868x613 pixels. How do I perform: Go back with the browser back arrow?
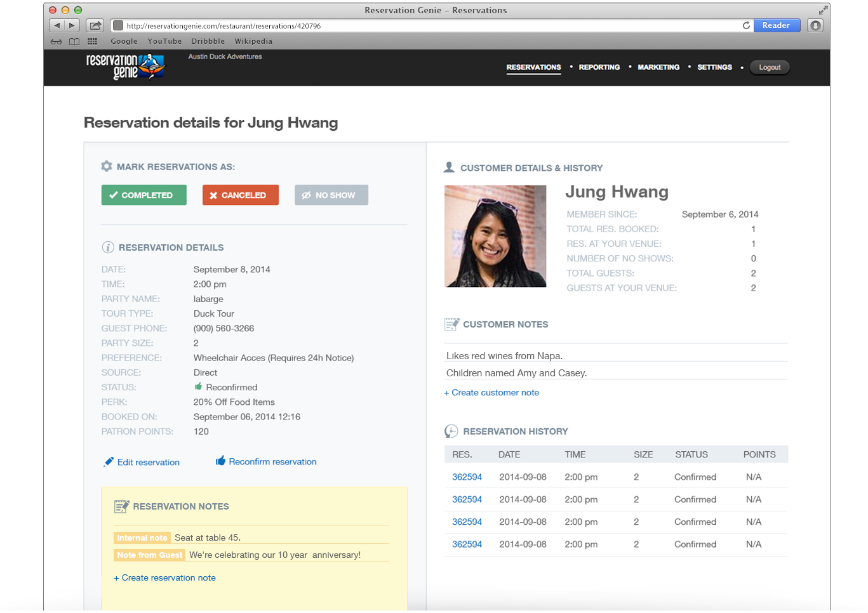[57, 25]
